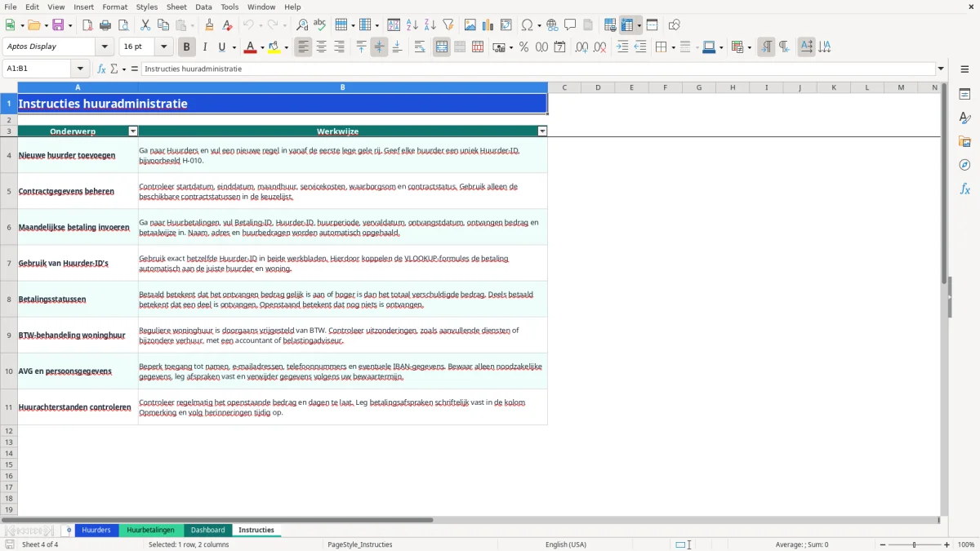Open Werkwijze column filter dropdown

[542, 131]
